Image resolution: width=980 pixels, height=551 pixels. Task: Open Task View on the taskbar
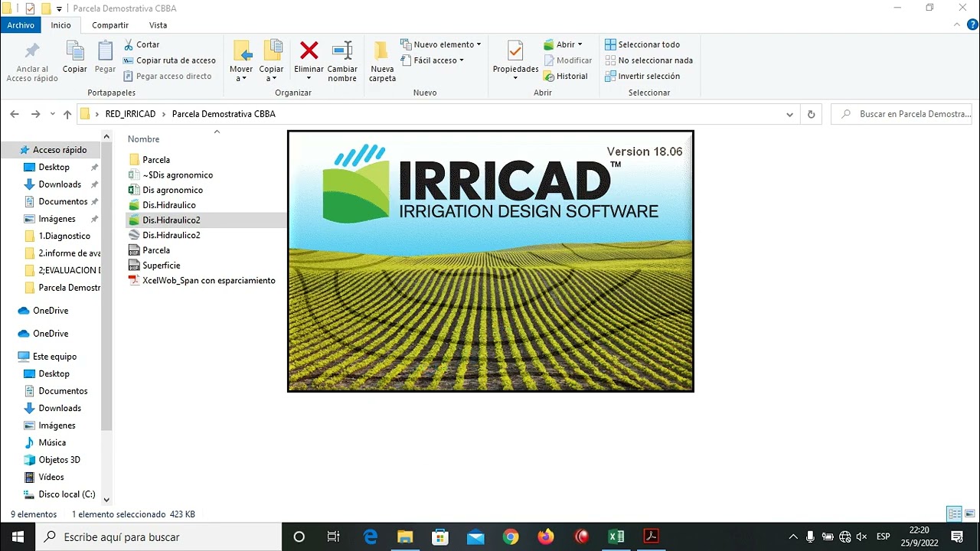(333, 536)
